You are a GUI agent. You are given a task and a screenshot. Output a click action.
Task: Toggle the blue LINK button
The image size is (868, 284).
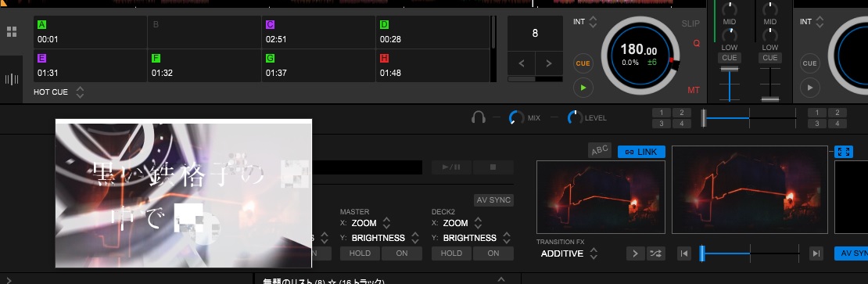[x=641, y=152]
